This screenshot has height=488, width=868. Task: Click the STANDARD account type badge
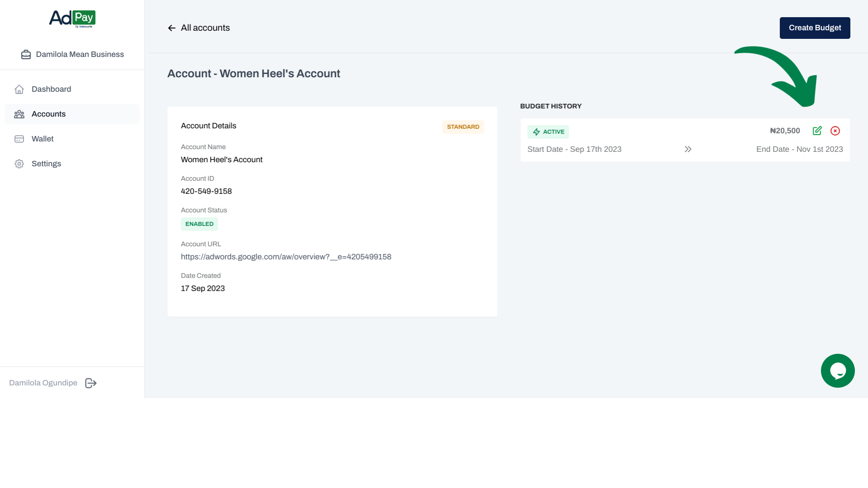click(x=463, y=127)
